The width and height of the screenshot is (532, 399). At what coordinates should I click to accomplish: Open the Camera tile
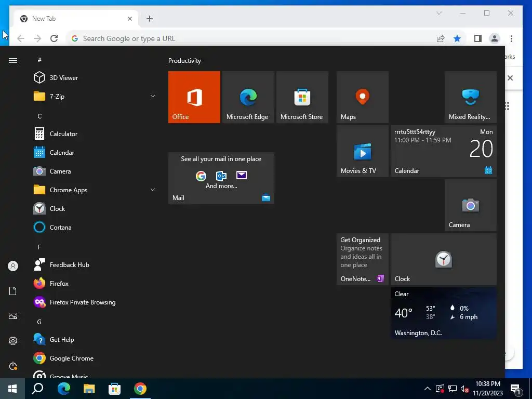471,205
